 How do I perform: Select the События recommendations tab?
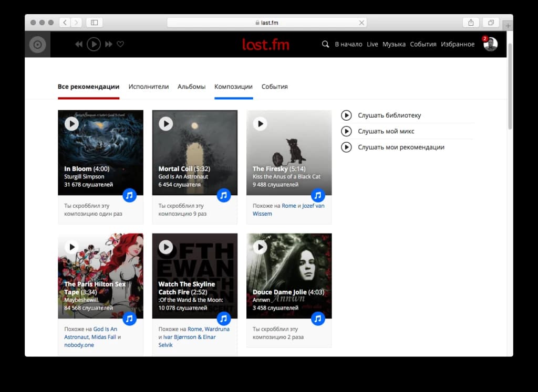tap(274, 87)
